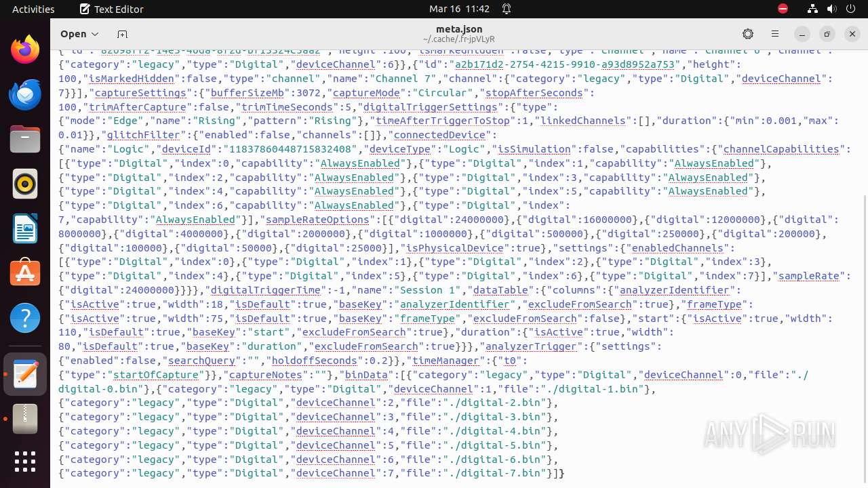Open the hamburger main menu
The width and height of the screenshot is (868, 488).
point(775,34)
